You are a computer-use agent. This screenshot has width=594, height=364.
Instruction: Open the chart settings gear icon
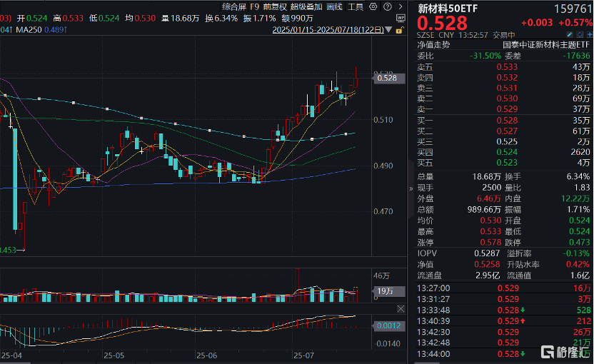[373, 6]
